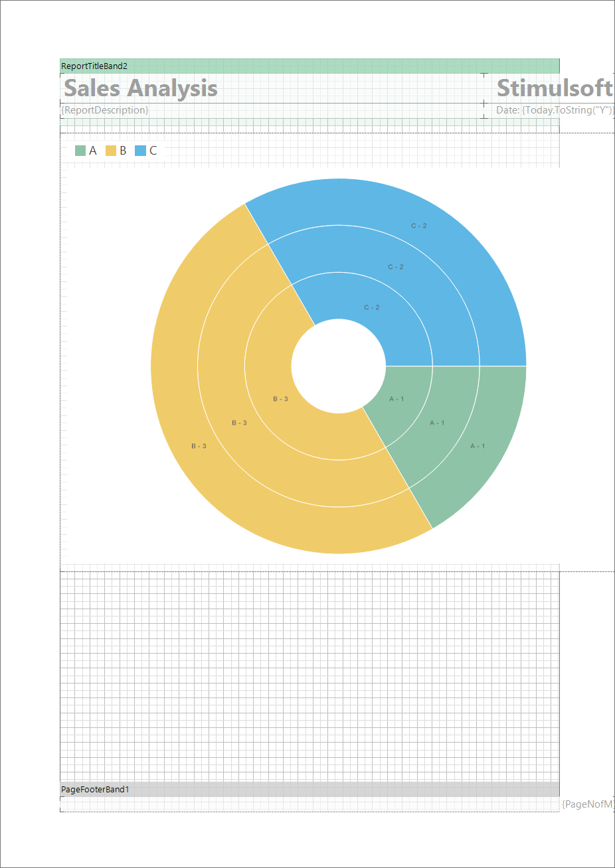The image size is (615, 868).
Task: Click the Sales Analysis title text
Action: (x=141, y=88)
